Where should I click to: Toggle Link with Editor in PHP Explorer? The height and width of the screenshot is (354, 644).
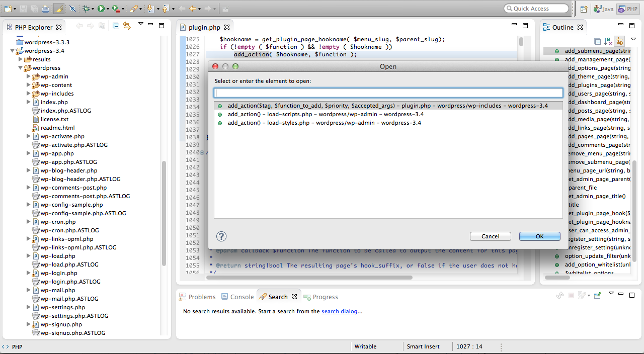[x=127, y=26]
